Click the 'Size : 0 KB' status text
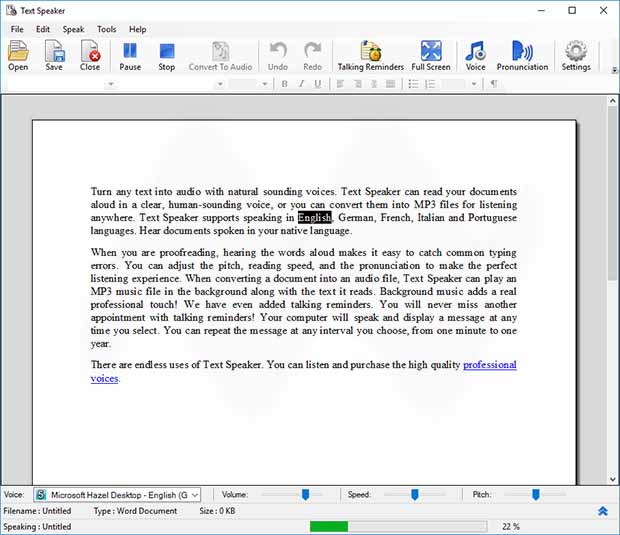The height and width of the screenshot is (535, 620). [217, 511]
